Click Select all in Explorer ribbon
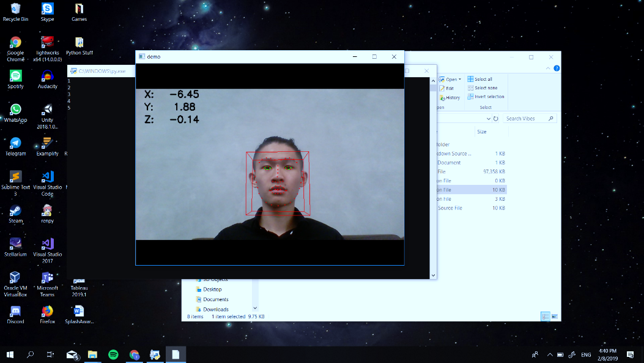This screenshot has height=363, width=644. 479,79
